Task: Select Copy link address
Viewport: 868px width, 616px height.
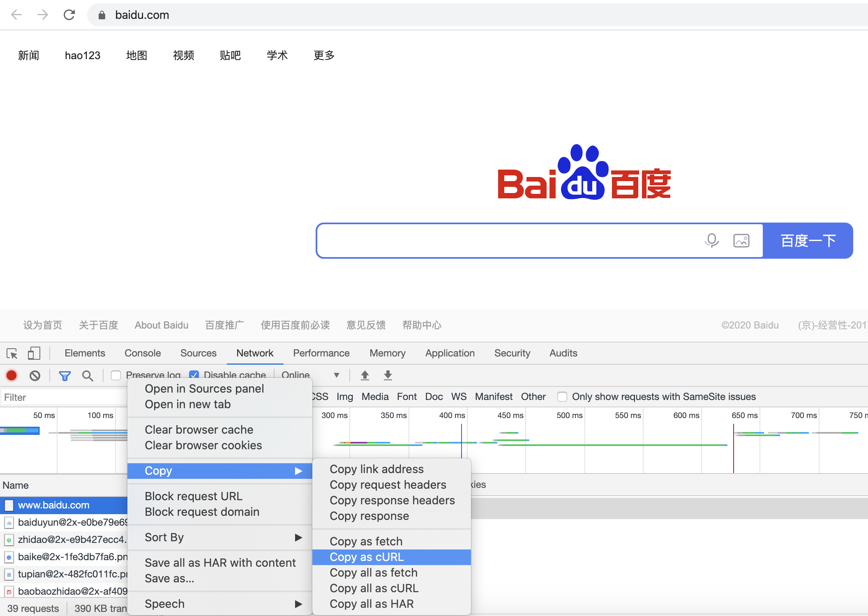Action: pos(392,469)
